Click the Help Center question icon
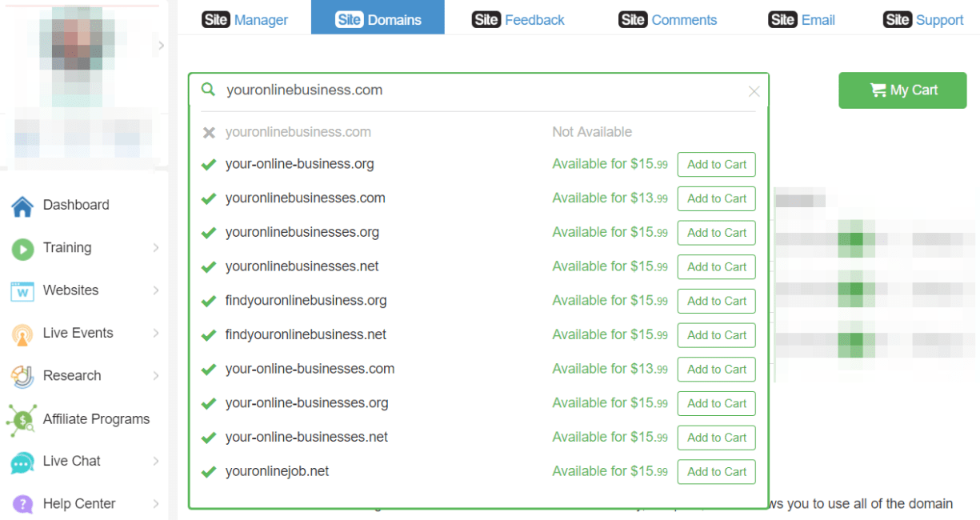The height and width of the screenshot is (520, 980). click(22, 505)
